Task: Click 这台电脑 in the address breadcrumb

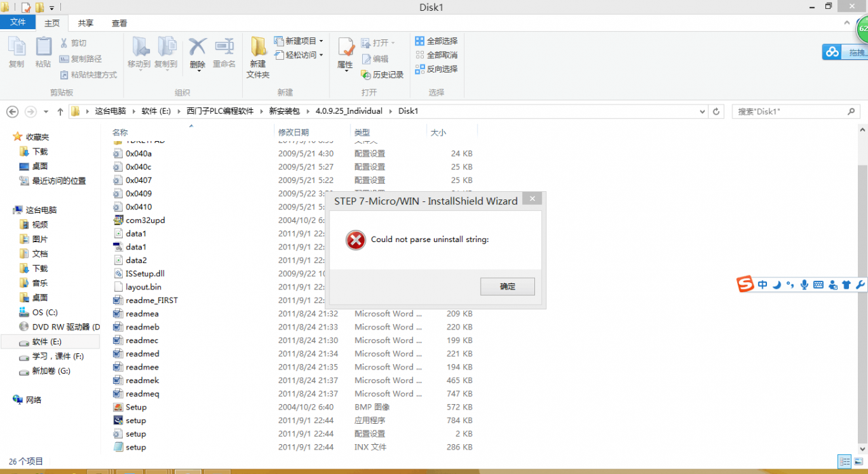Action: (111, 111)
